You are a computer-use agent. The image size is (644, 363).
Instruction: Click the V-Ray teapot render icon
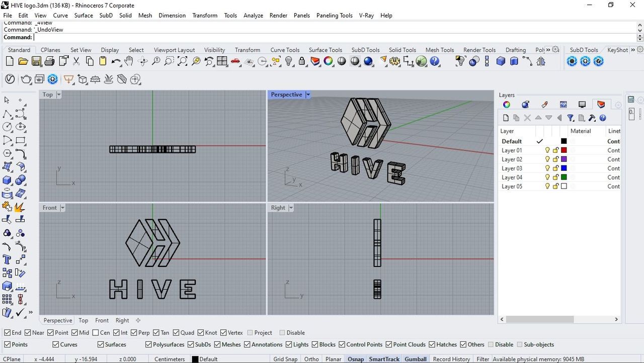(x=26, y=79)
